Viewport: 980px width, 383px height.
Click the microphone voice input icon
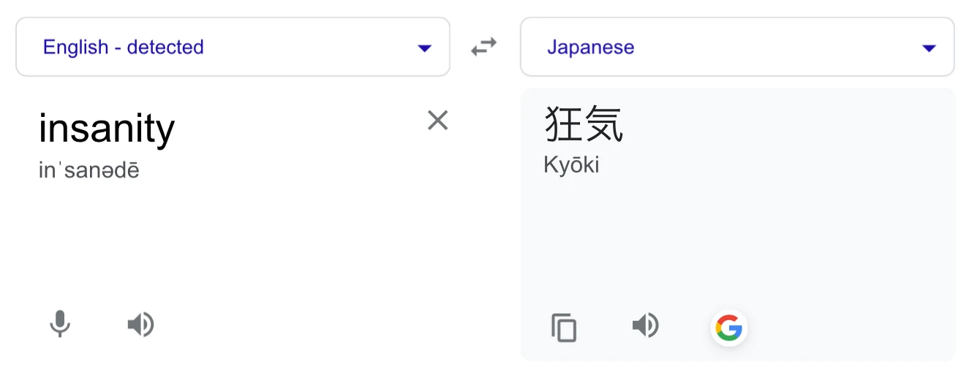(x=60, y=324)
